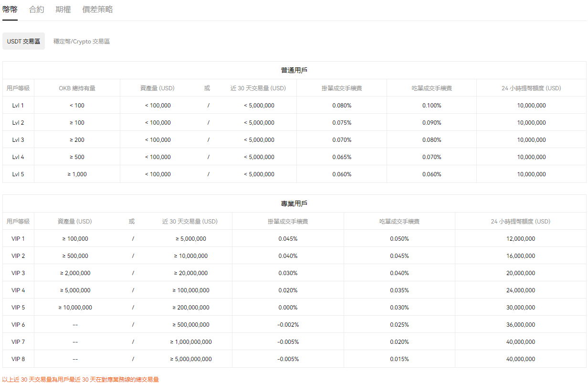Screen dimensions: 588x384
Task: Click 24 小時提幣額度 header in 普通用戶 table
Action: point(531,88)
